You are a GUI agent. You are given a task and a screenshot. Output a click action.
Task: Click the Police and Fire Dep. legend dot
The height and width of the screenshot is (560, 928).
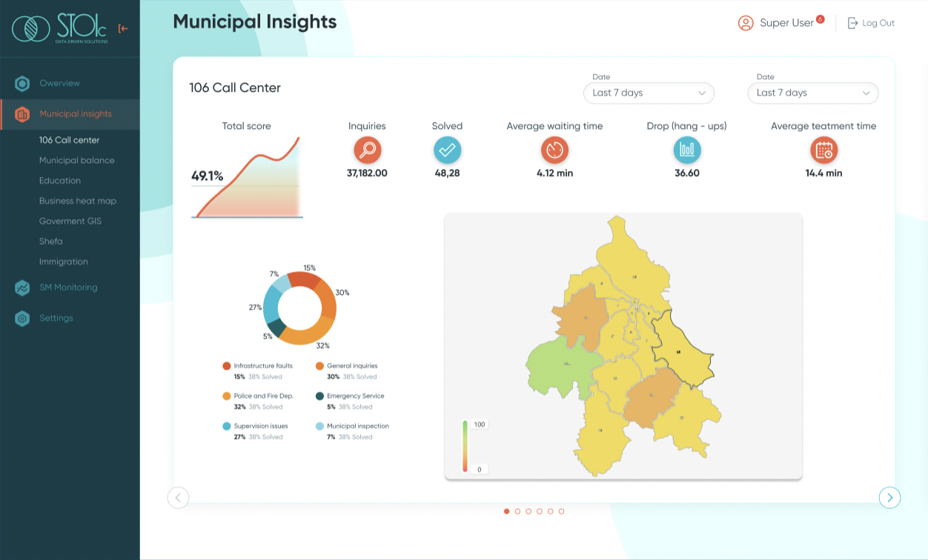pyautogui.click(x=227, y=396)
